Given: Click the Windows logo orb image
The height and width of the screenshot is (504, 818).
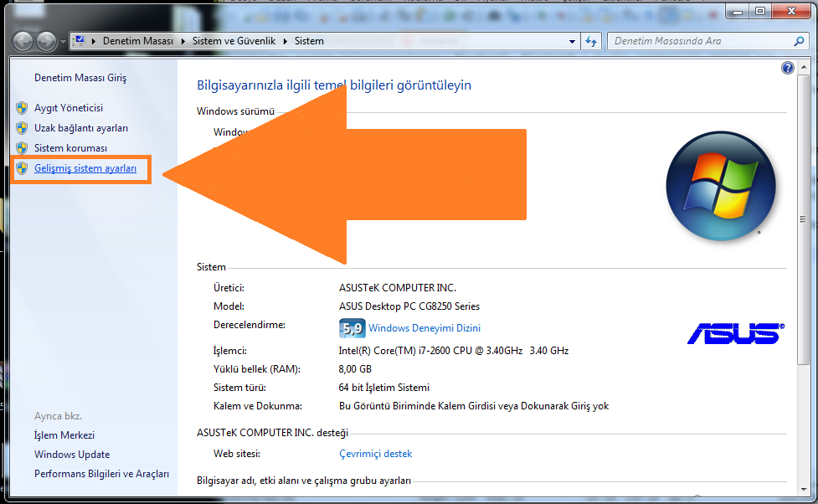Looking at the screenshot, I should (720, 186).
